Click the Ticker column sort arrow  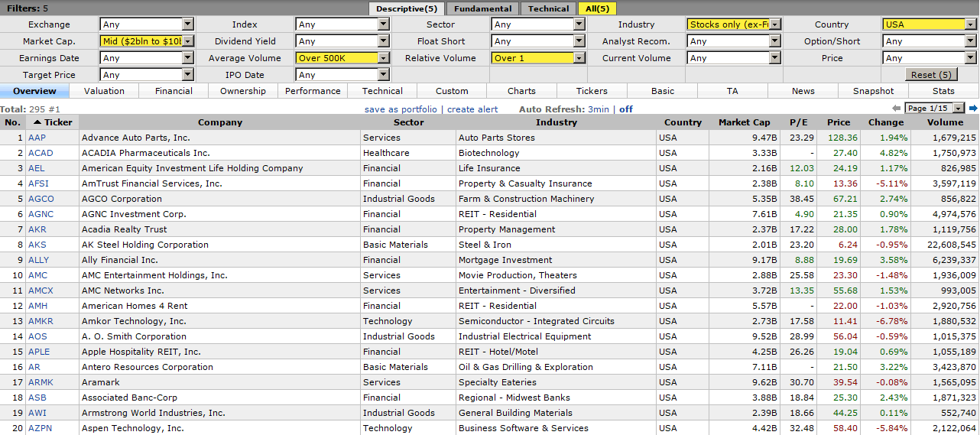coord(37,122)
